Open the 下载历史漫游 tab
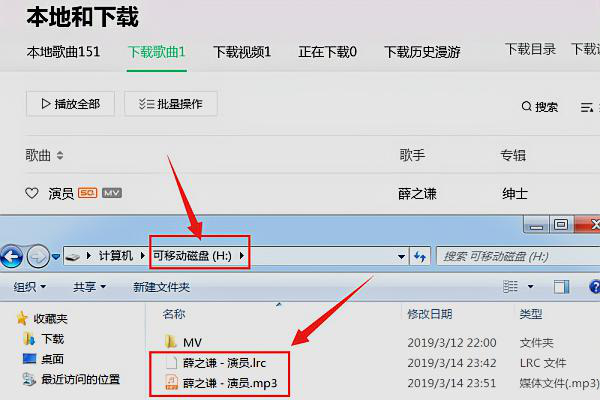Image resolution: width=600 pixels, height=400 pixels. (422, 52)
